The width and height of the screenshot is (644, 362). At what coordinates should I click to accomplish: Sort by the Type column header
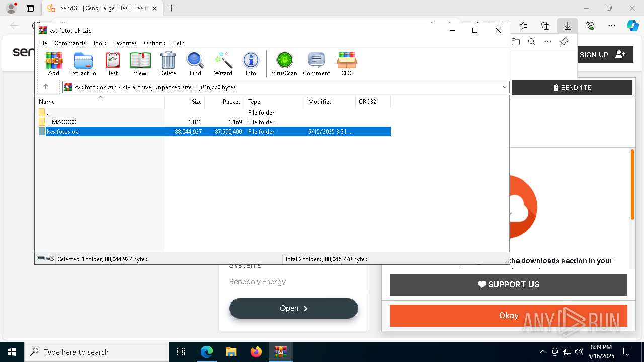[275, 102]
